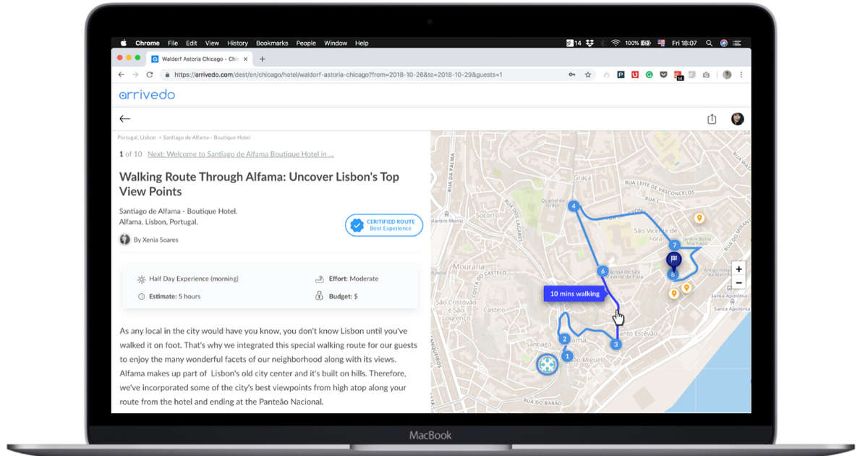Click the flag destination marker on map
Image resolution: width=868 pixels, height=456 pixels.
point(673,261)
